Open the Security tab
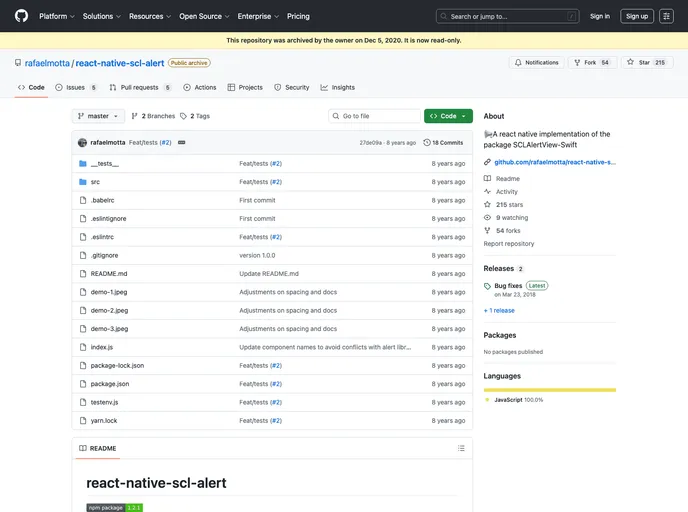Screen dimensions: 688x512 [291, 87]
